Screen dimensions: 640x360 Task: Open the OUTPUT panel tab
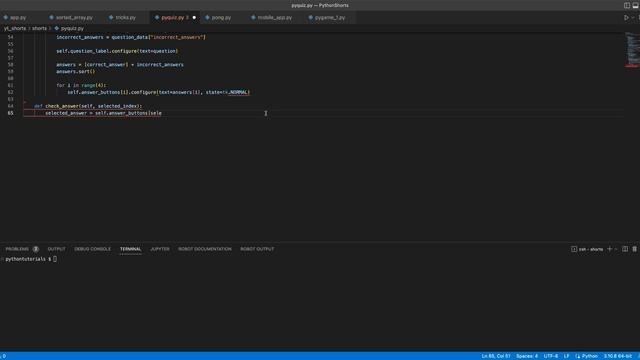pos(56,249)
